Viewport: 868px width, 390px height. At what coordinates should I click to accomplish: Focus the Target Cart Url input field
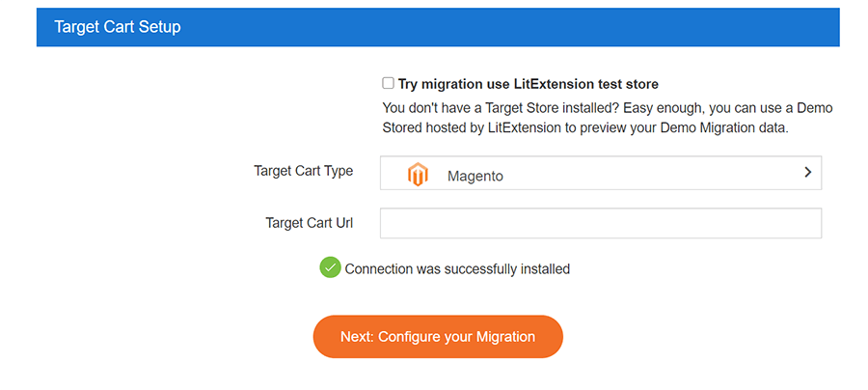pyautogui.click(x=600, y=223)
